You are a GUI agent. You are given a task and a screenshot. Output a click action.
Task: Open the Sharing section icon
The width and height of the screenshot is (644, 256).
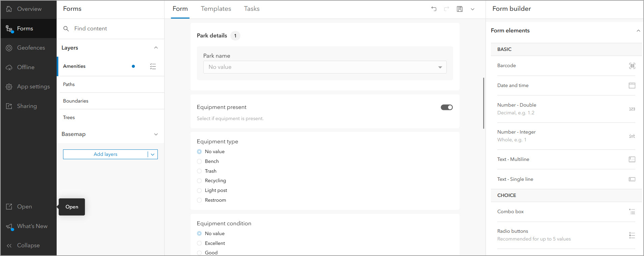pos(9,106)
